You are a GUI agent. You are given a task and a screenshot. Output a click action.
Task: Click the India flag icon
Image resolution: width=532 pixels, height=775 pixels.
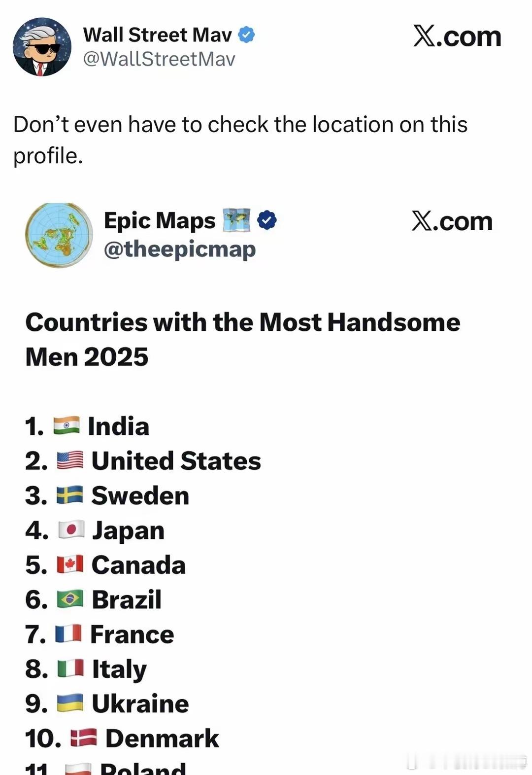pos(66,426)
